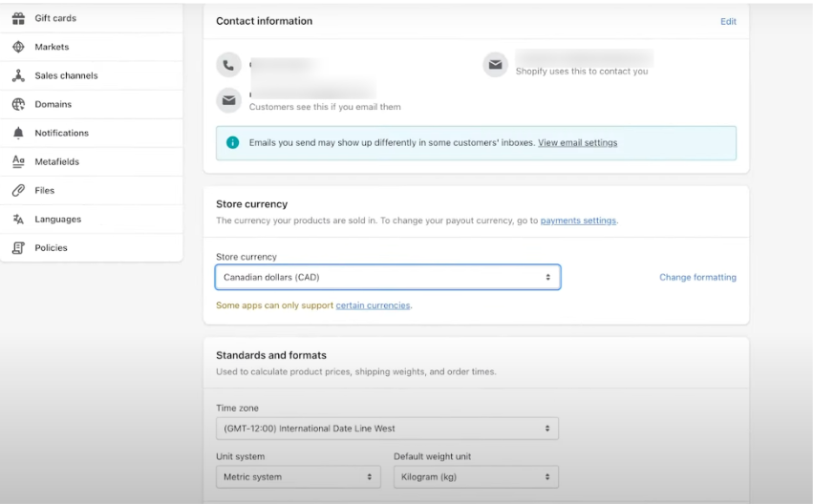
Task: Open Files settings page
Action: pyautogui.click(x=92, y=191)
